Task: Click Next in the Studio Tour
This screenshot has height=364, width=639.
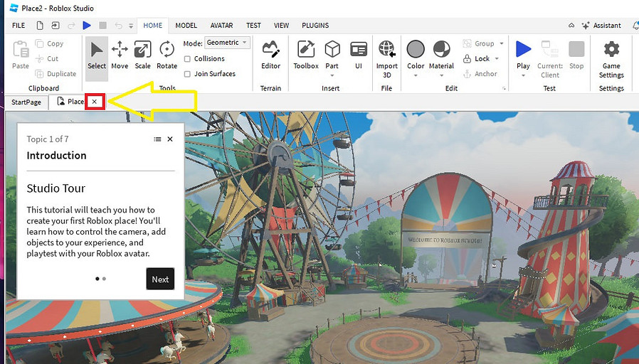Action: (x=160, y=279)
